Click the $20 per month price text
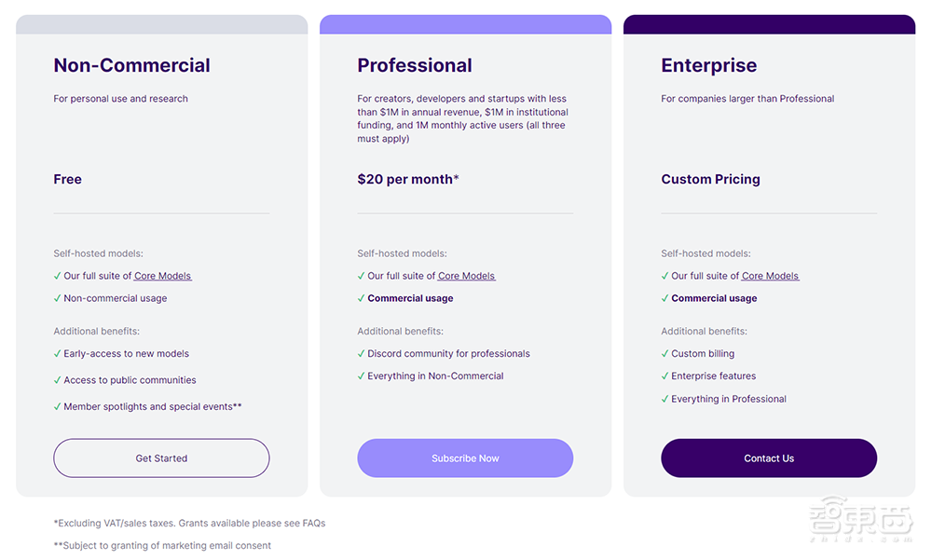Image resolution: width=932 pixels, height=560 pixels. [x=407, y=179]
